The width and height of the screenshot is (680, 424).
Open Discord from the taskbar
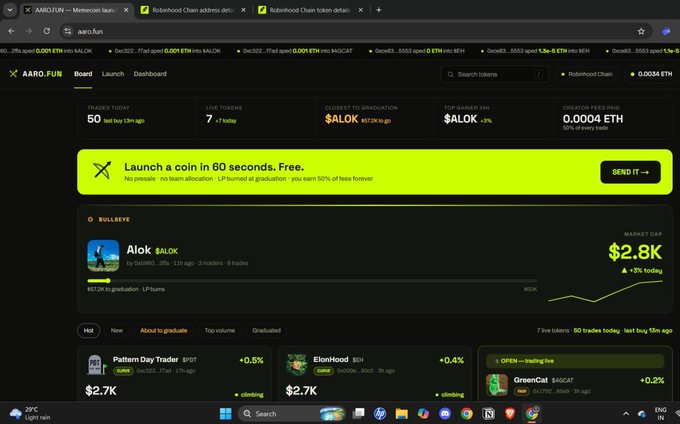click(x=445, y=414)
